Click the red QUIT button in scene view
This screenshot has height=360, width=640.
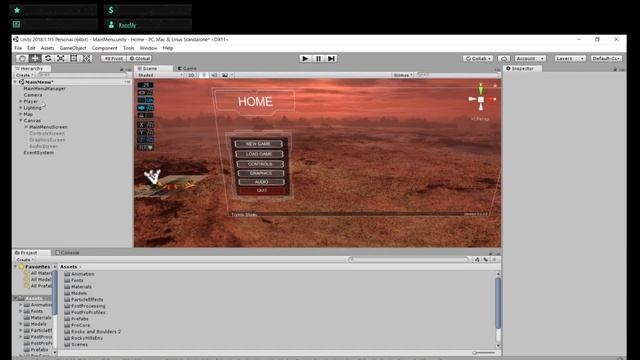pyautogui.click(x=262, y=191)
